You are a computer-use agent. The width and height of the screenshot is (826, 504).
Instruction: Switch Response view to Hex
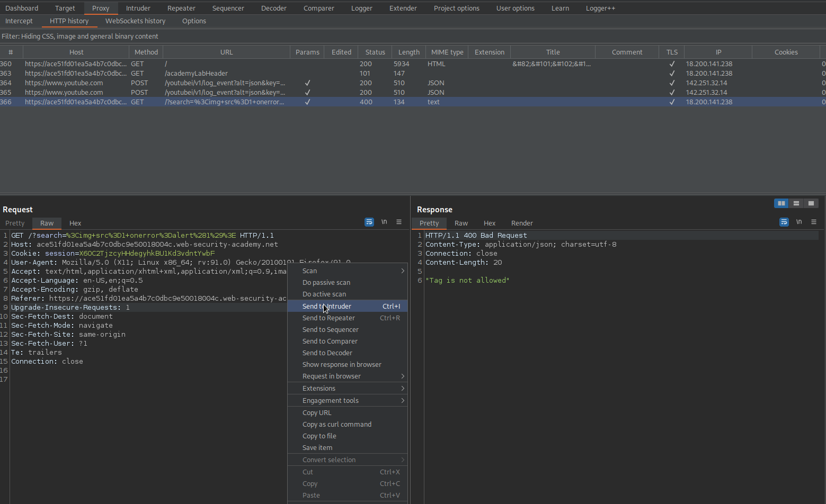(490, 223)
